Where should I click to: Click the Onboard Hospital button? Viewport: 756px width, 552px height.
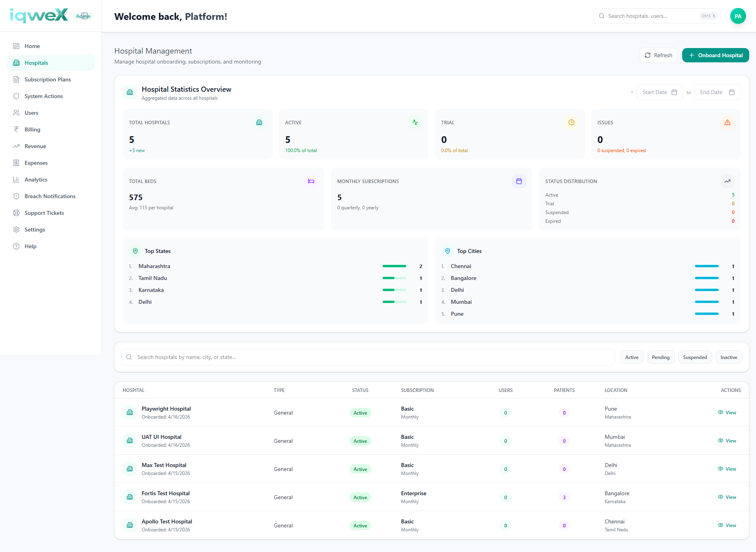click(716, 55)
